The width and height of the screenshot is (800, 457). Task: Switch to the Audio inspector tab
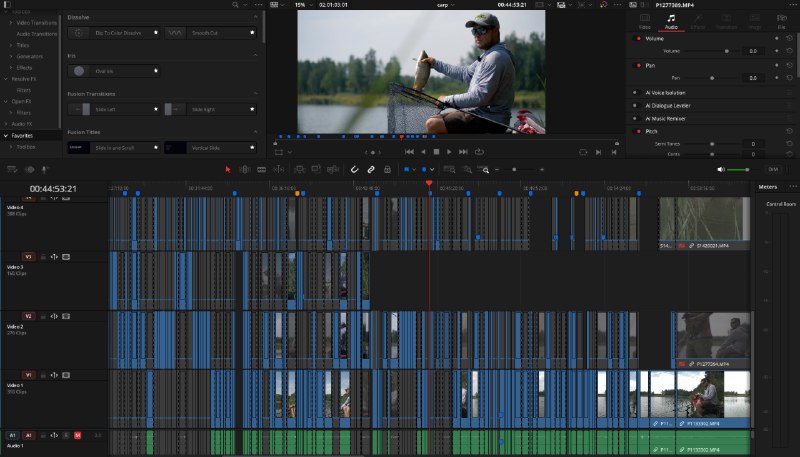[671, 21]
